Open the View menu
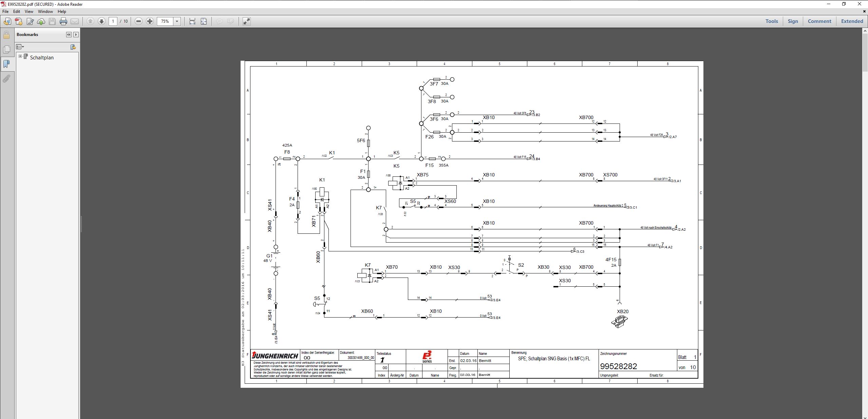868x419 pixels. click(29, 11)
